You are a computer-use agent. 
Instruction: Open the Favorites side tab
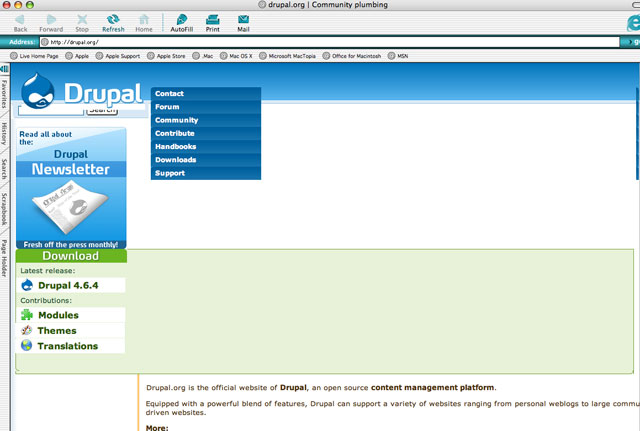pyautogui.click(x=4, y=94)
